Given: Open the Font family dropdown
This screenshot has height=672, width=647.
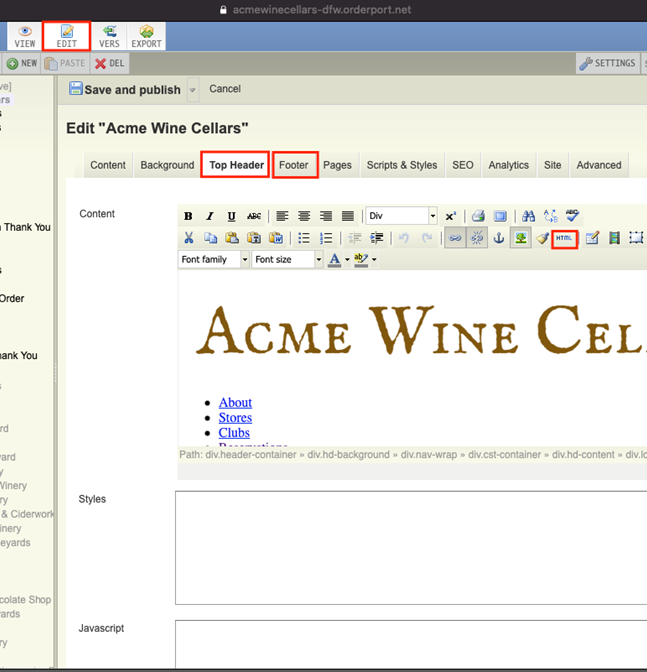Looking at the screenshot, I should pyautogui.click(x=214, y=260).
